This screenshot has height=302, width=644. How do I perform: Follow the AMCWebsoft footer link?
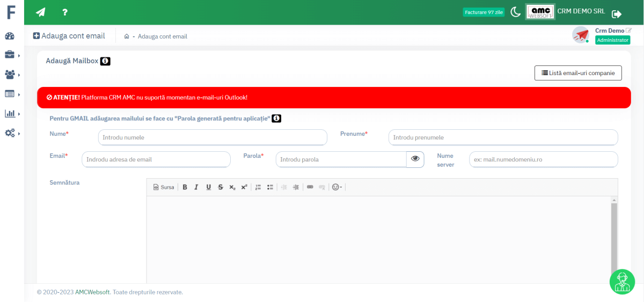[92, 292]
